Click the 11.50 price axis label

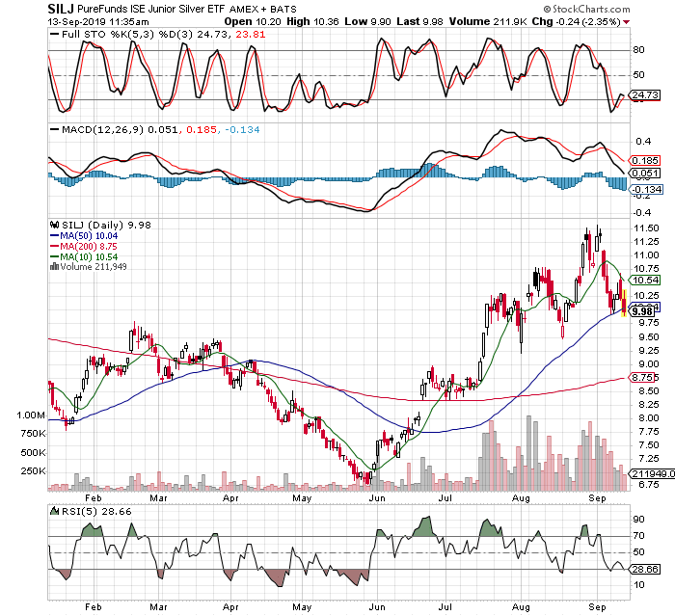pyautogui.click(x=647, y=228)
